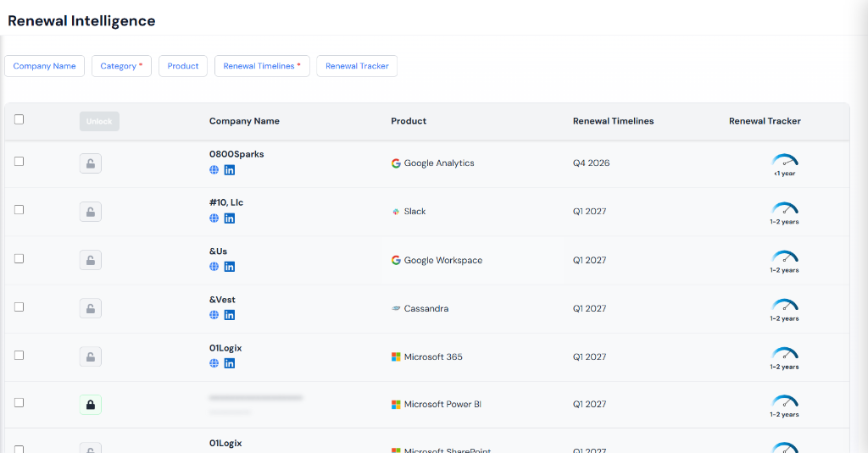Click the Google logo beside Google Workspace

[396, 260]
